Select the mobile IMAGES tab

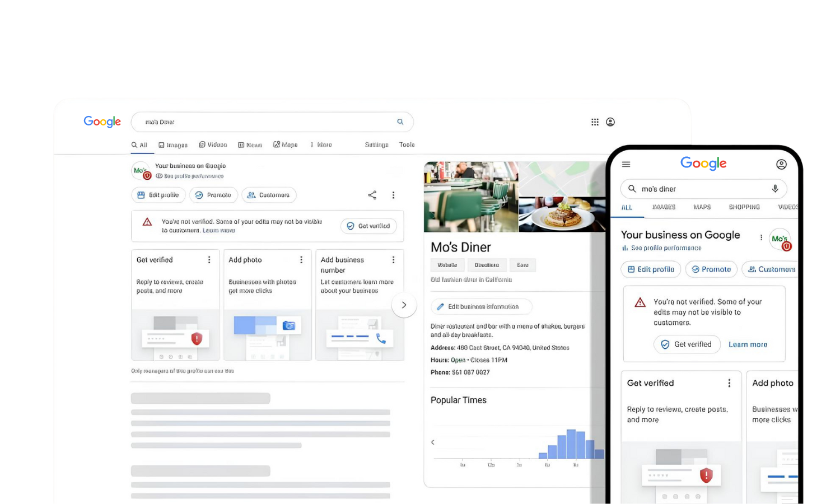pos(664,207)
